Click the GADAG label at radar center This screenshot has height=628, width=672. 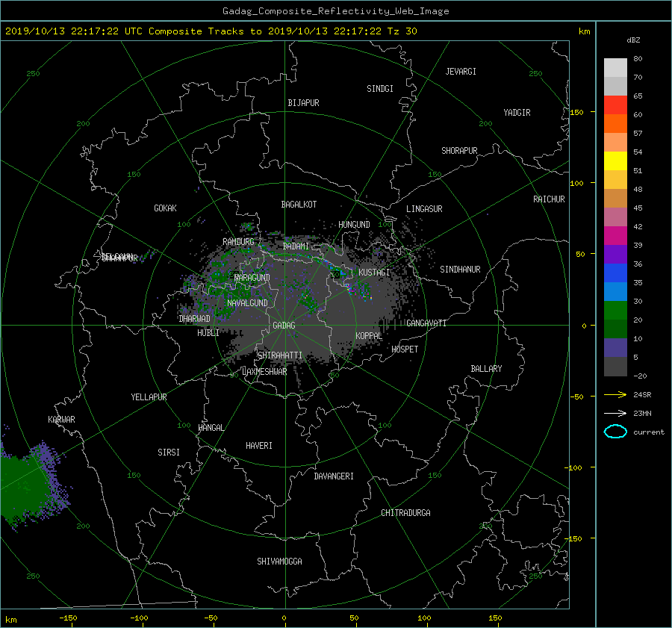coord(284,326)
